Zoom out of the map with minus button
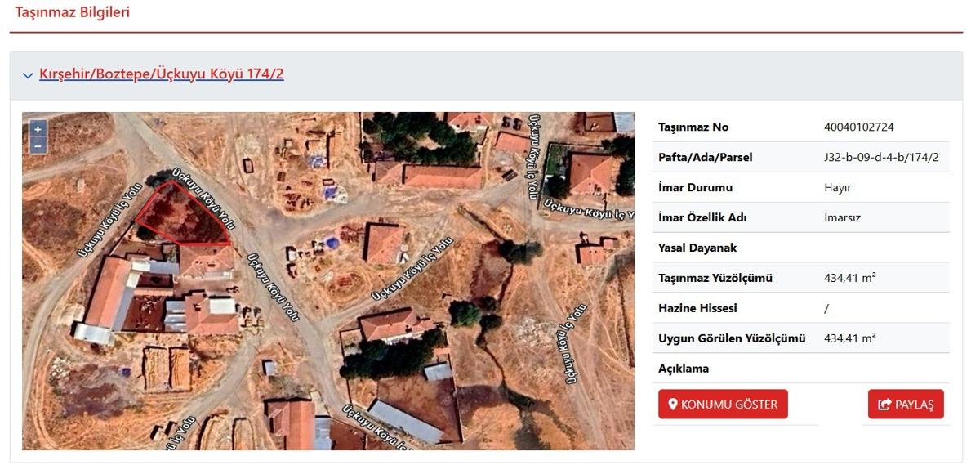The height and width of the screenshot is (474, 980). (38, 146)
